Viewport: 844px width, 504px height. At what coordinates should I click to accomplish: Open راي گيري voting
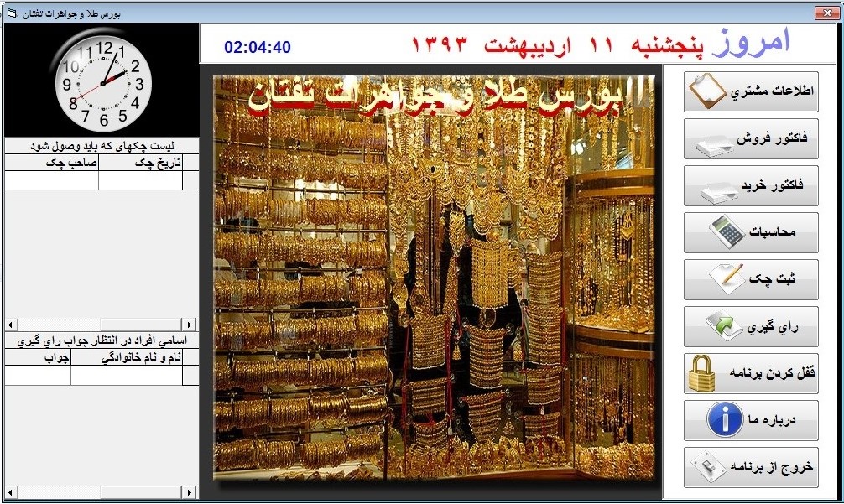click(751, 326)
